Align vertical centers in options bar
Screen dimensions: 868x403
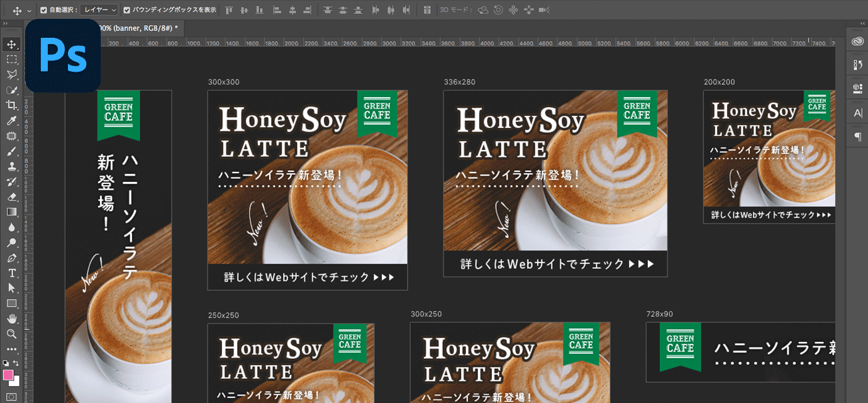click(x=244, y=10)
